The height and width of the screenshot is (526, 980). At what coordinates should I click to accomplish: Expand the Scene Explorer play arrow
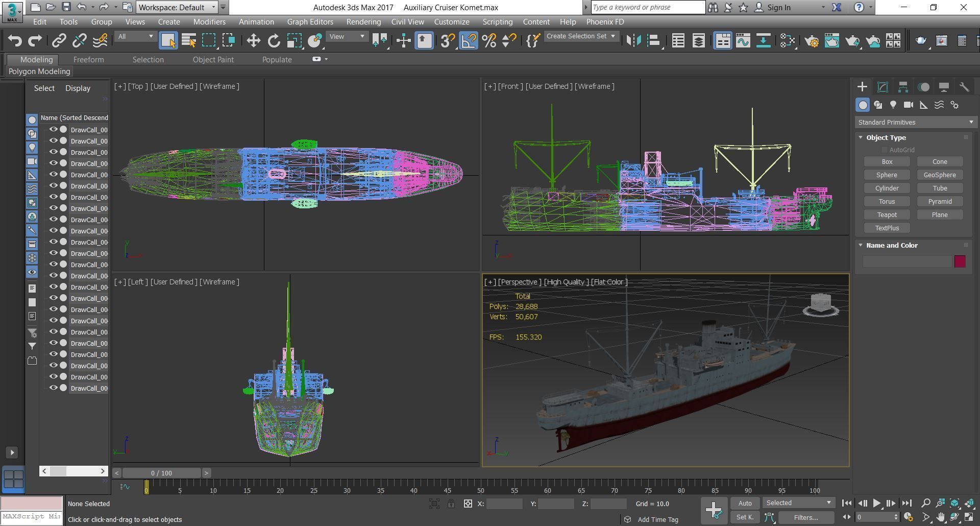pyautogui.click(x=13, y=452)
